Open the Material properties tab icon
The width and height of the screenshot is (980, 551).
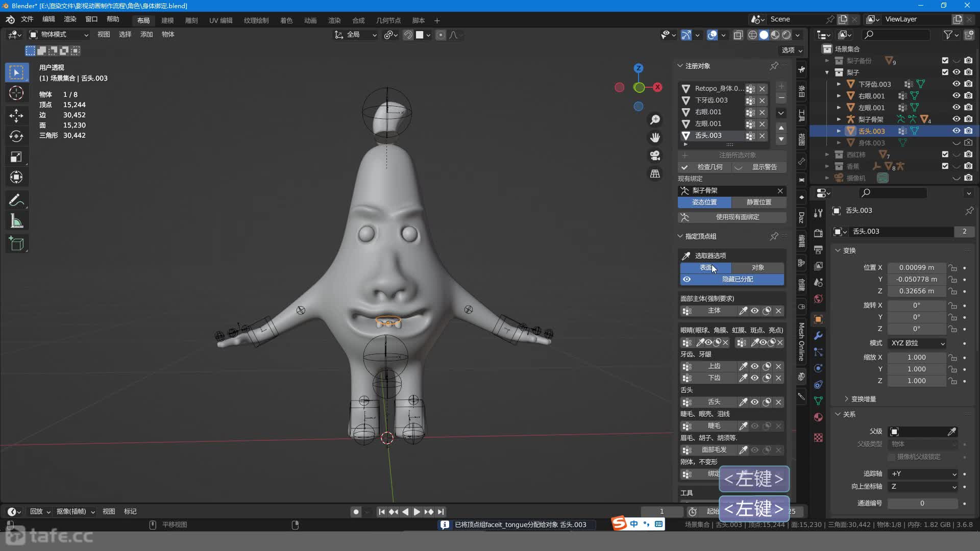[818, 417]
